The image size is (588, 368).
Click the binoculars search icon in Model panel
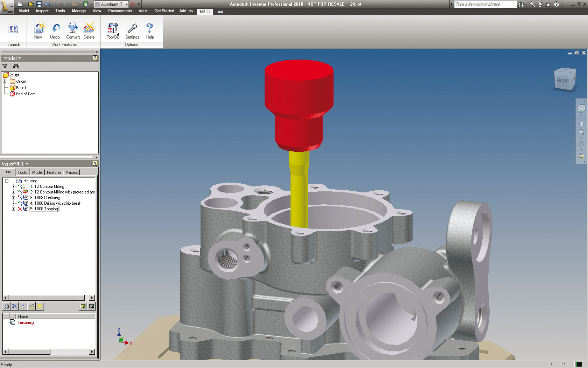click(x=16, y=66)
